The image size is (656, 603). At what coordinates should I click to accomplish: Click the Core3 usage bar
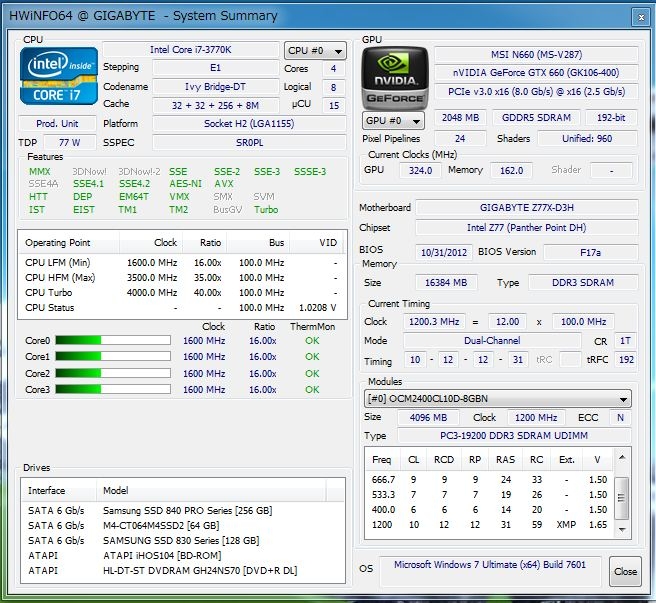click(115, 389)
